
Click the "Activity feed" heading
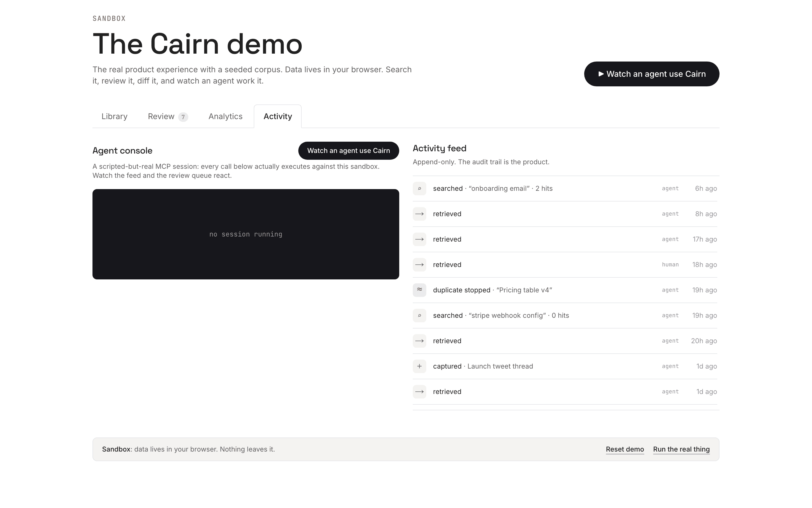coord(440,148)
